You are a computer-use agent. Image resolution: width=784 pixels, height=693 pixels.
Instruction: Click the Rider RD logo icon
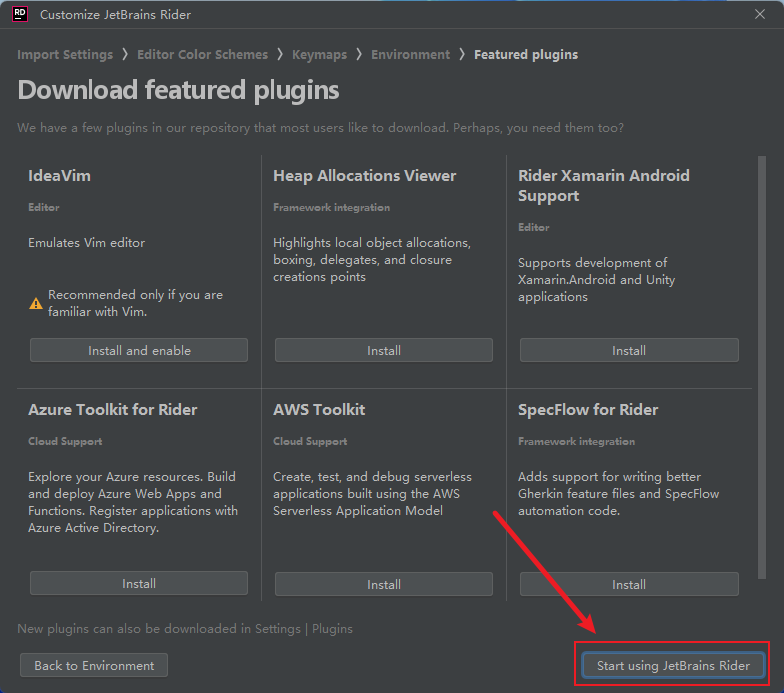click(20, 14)
